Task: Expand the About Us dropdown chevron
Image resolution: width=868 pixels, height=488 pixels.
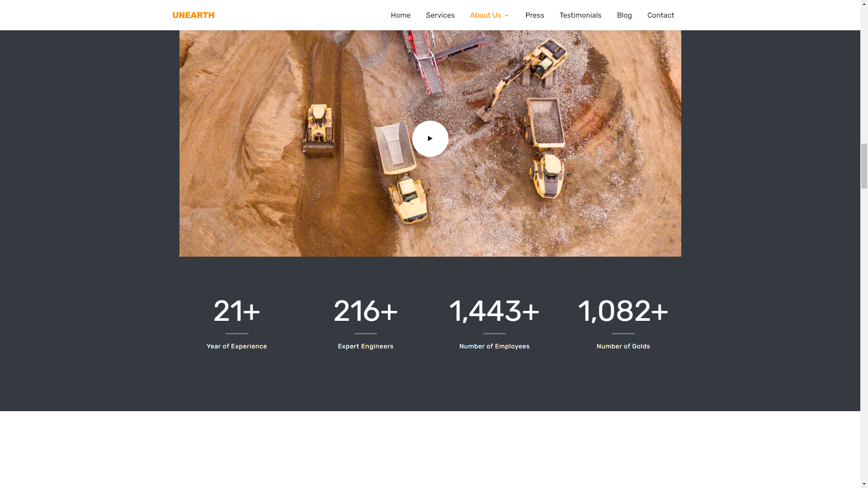Action: (x=506, y=15)
